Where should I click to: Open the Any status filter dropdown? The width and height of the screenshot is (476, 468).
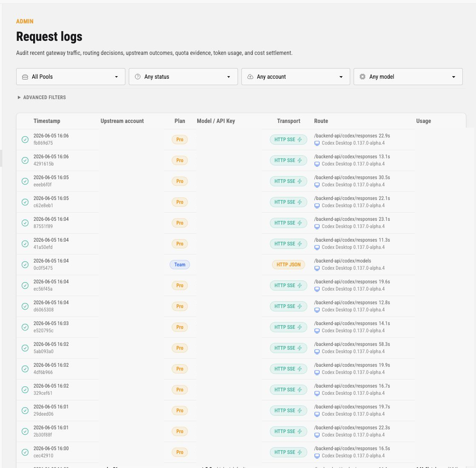pyautogui.click(x=183, y=77)
